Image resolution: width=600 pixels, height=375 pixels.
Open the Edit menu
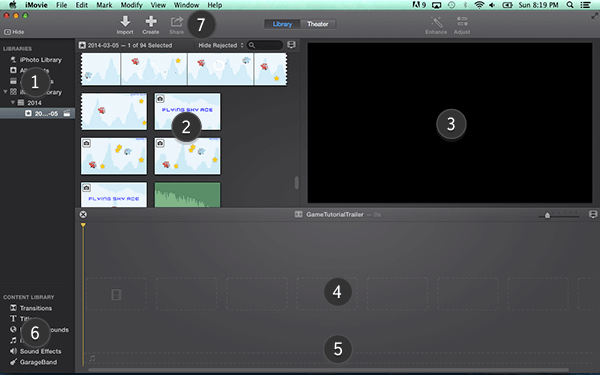(82, 5)
